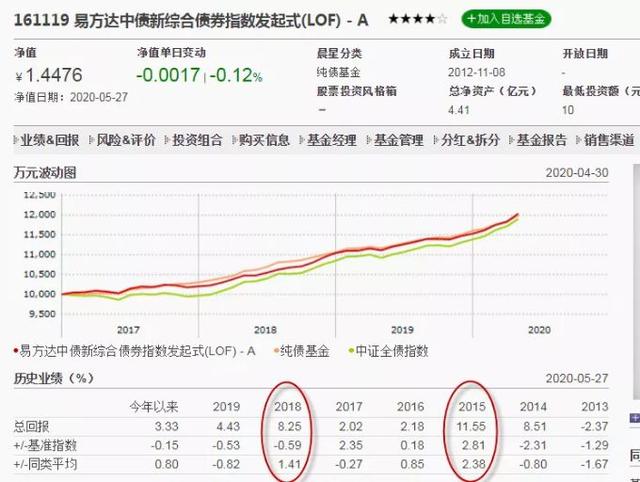Click the 2013 column header
The width and height of the screenshot is (640, 482).
595,406
